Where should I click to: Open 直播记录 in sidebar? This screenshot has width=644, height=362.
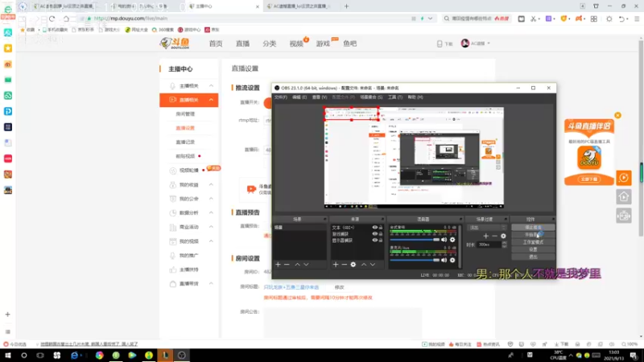[x=185, y=142]
